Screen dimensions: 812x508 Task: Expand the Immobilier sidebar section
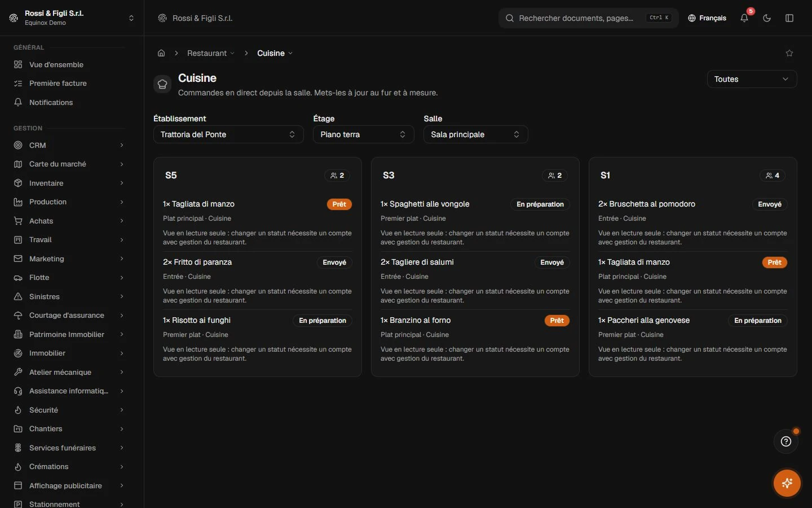(69, 353)
